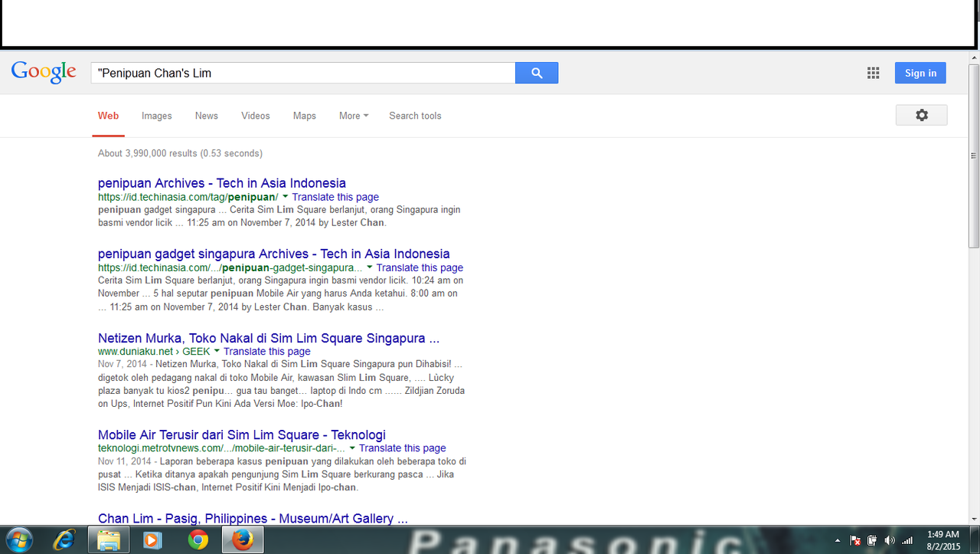Switch to the News tab
The width and height of the screenshot is (980, 554).
point(206,116)
